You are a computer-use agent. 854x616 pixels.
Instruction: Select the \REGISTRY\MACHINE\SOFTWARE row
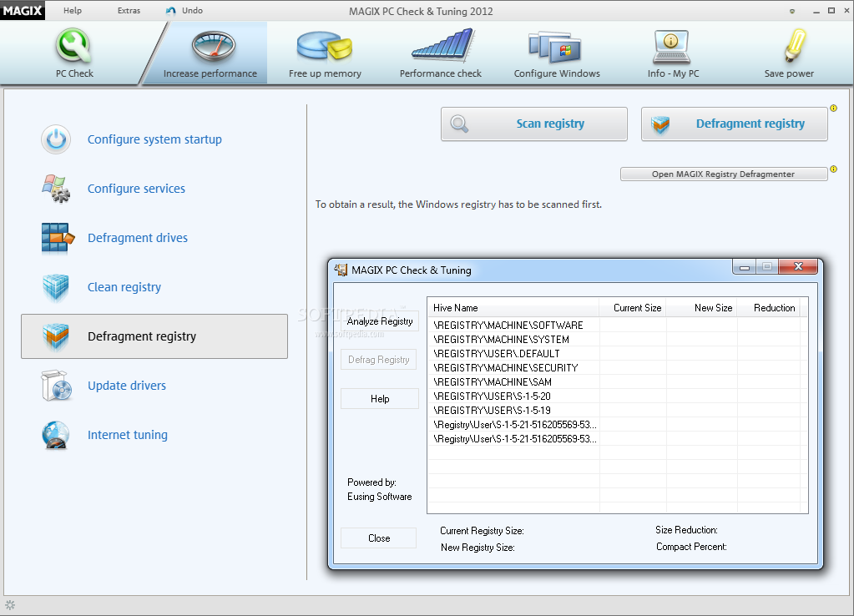click(617, 326)
